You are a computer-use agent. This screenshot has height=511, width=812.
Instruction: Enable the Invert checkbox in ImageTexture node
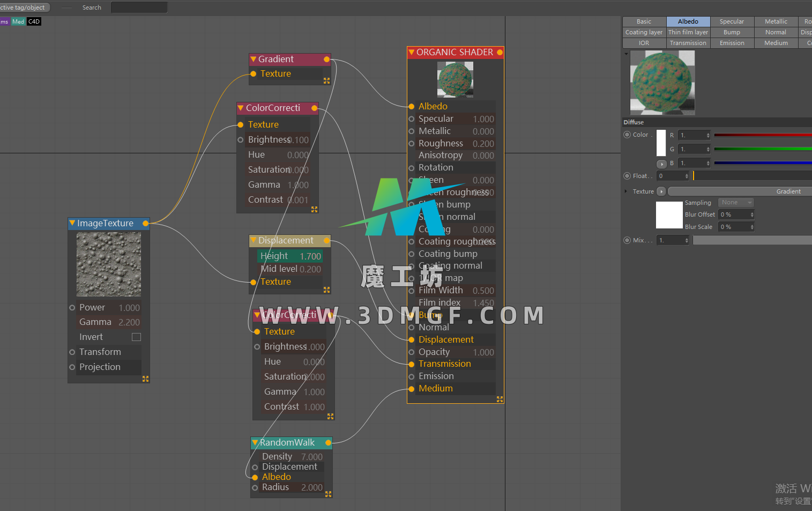pos(136,337)
